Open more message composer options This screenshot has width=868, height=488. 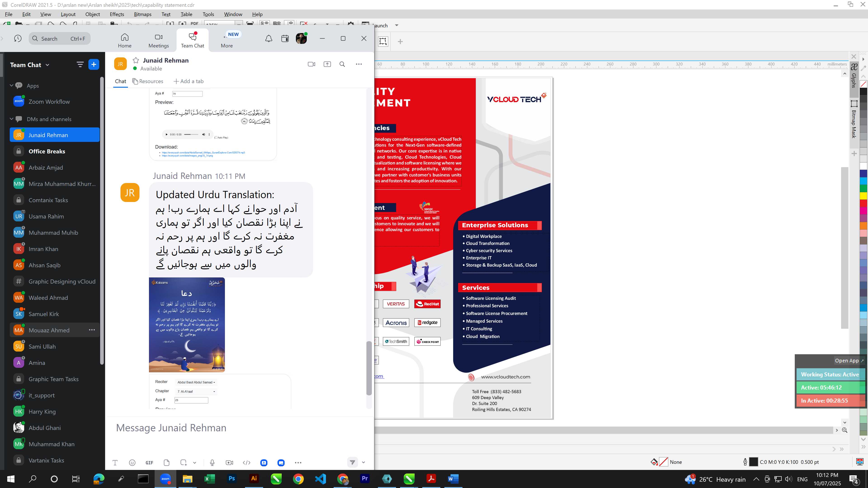click(x=298, y=462)
